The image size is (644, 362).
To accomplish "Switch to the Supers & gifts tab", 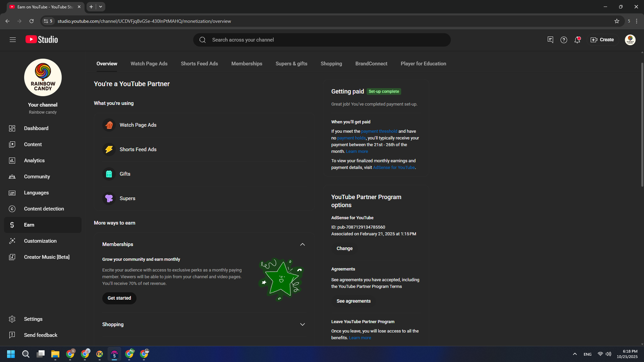I will (x=291, y=64).
